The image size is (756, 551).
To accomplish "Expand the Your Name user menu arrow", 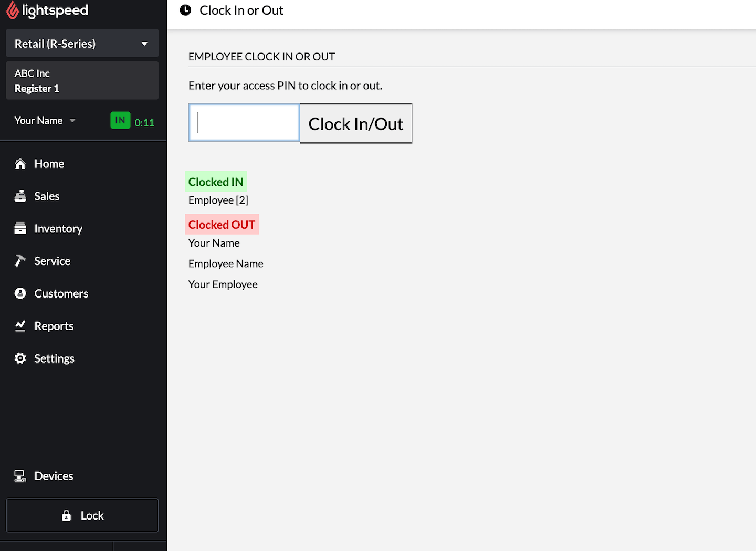I will click(x=72, y=121).
